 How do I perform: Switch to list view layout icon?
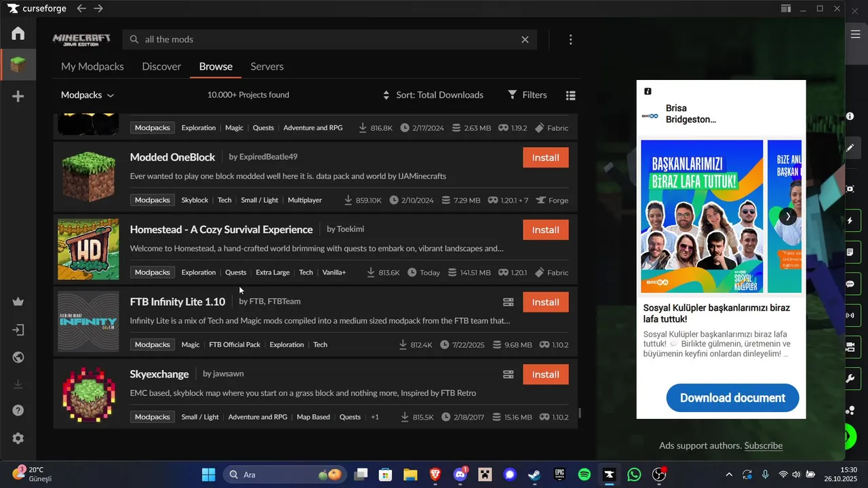click(x=571, y=96)
